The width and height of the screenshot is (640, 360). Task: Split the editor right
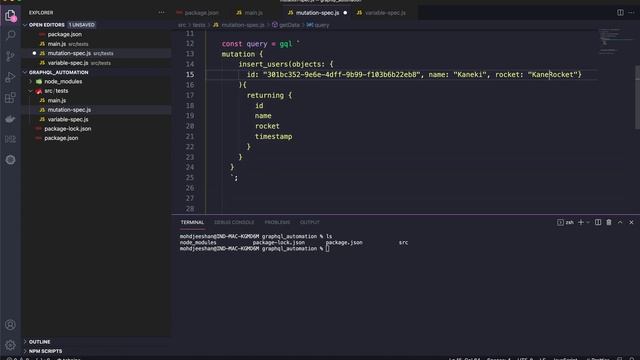(620, 13)
